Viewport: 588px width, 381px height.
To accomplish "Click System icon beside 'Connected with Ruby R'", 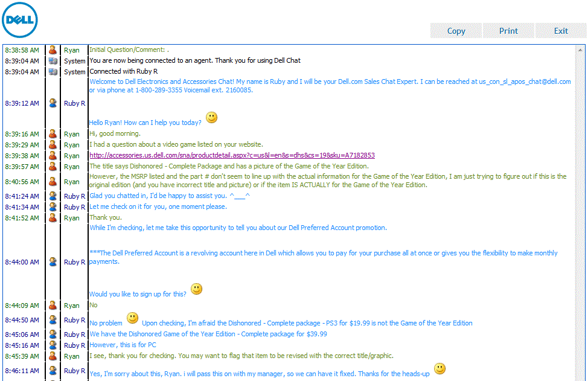I will point(53,72).
